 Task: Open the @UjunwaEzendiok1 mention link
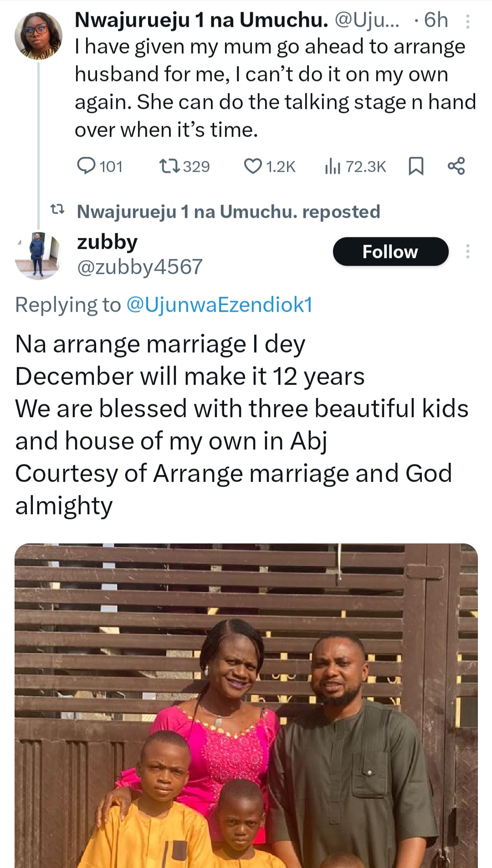tap(219, 305)
